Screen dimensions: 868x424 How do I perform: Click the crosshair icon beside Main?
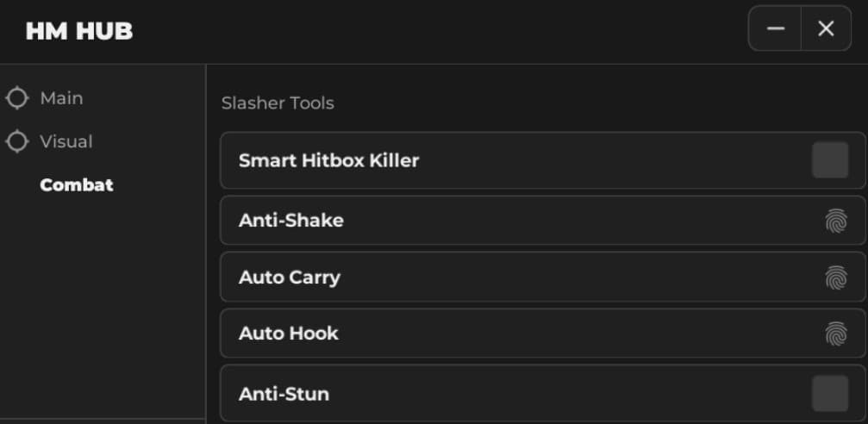click(x=17, y=98)
